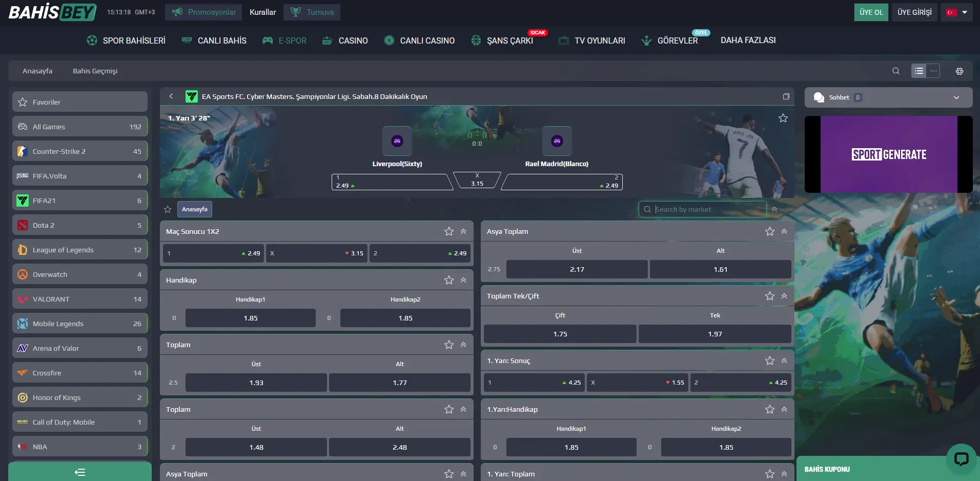The image size is (980, 481).
Task: Select Crossfire in game list
Action: click(x=80, y=373)
